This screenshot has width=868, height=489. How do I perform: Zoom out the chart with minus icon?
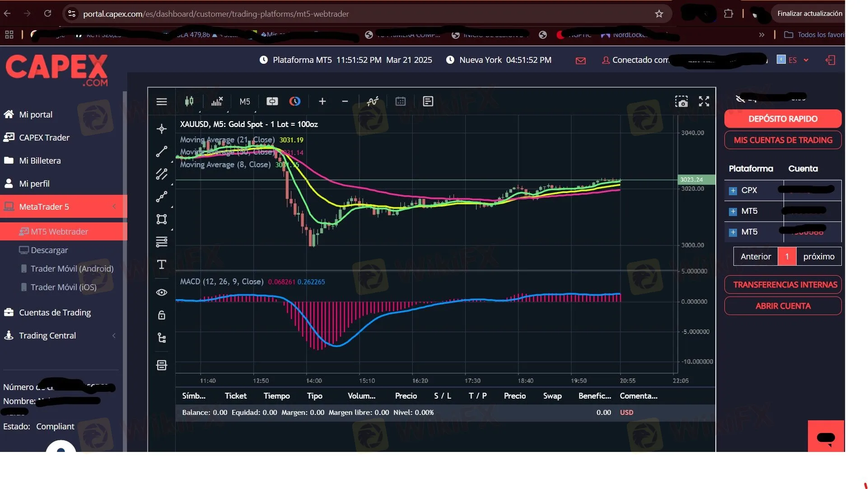345,102
